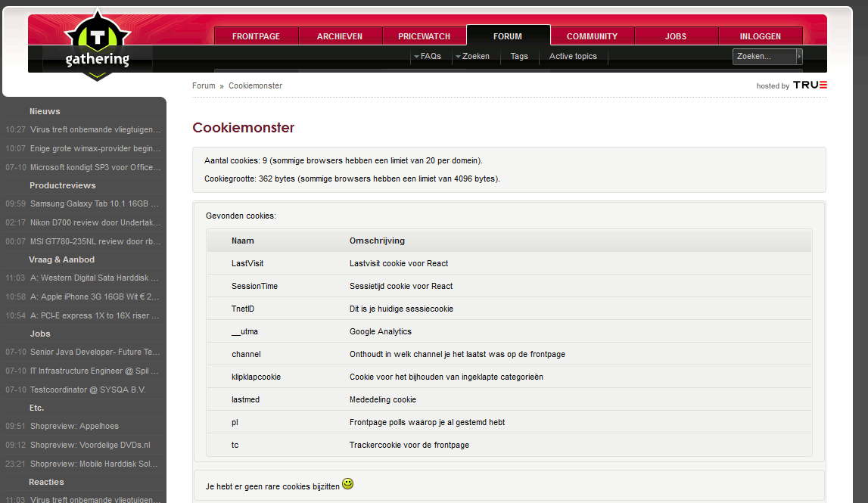This screenshot has height=503, width=868.
Task: Click the Naam column header
Action: point(242,241)
